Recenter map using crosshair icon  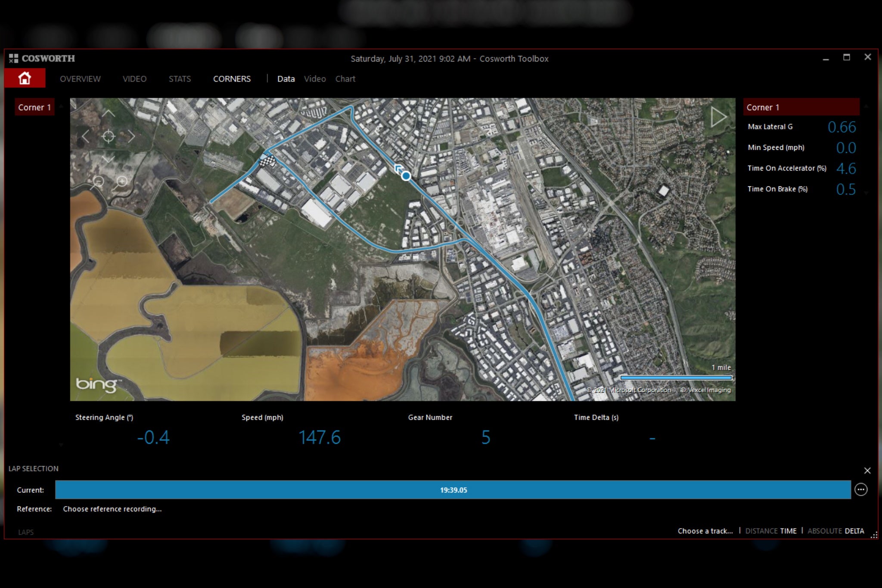109,136
